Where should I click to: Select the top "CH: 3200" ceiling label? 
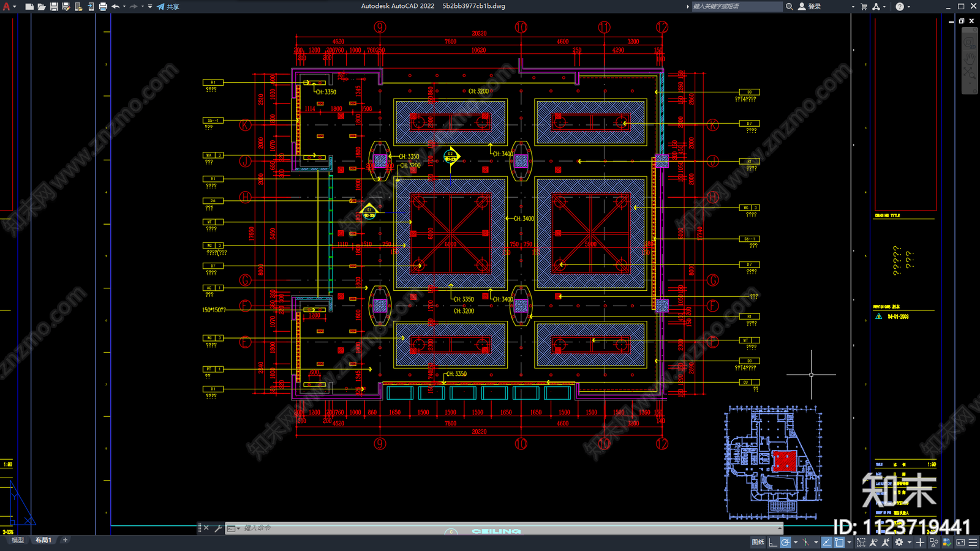click(478, 91)
